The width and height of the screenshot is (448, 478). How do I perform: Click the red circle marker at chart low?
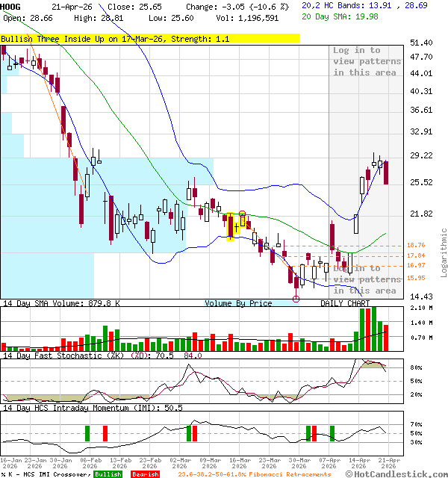click(296, 299)
